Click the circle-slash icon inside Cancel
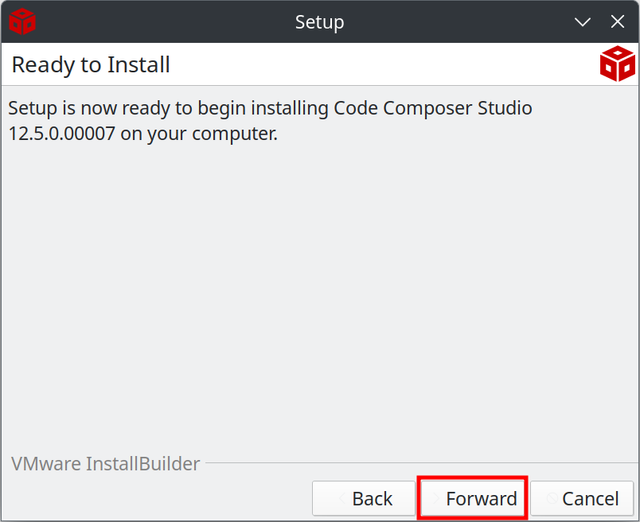The image size is (640, 522). tap(552, 498)
